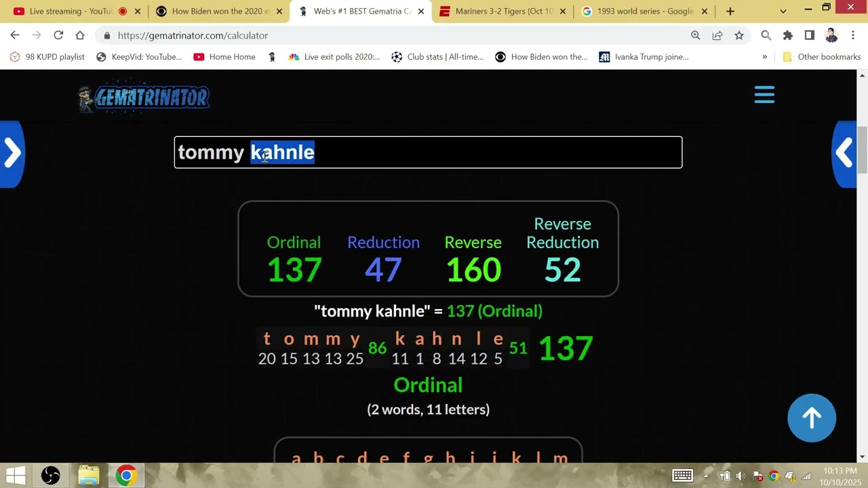868x488 pixels.
Task: Select the Ordinal cipher value 137
Action: coord(294,270)
